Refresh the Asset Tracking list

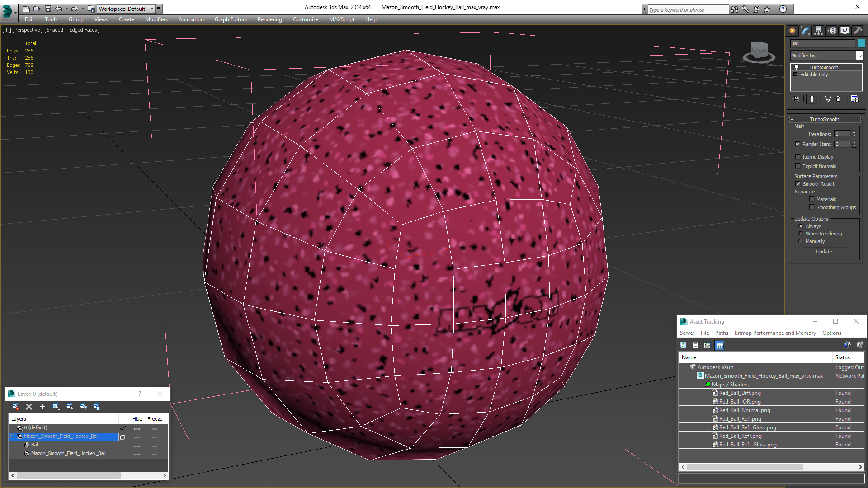683,345
